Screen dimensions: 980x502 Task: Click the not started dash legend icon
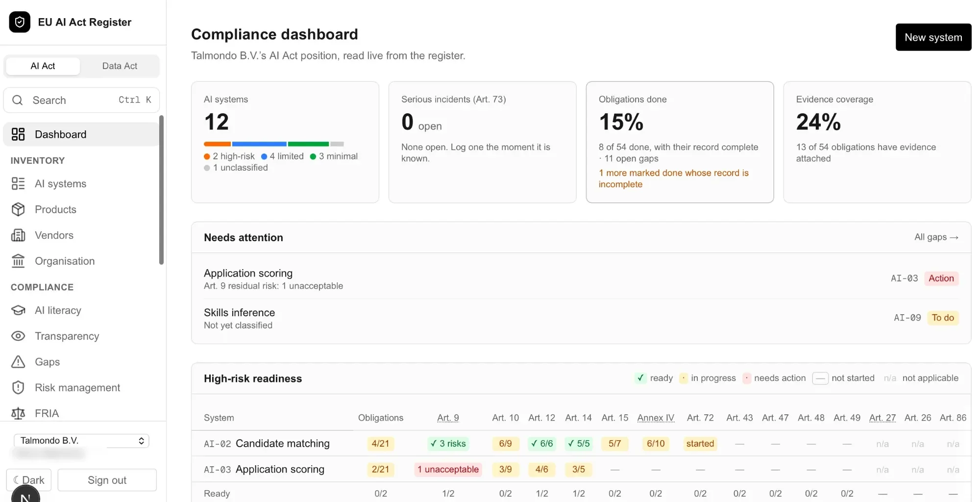point(820,378)
